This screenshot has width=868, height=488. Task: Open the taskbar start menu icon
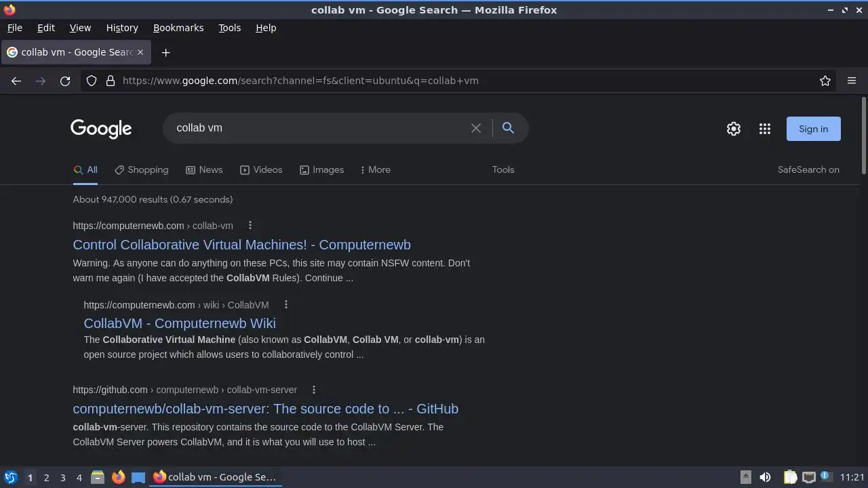(11, 477)
